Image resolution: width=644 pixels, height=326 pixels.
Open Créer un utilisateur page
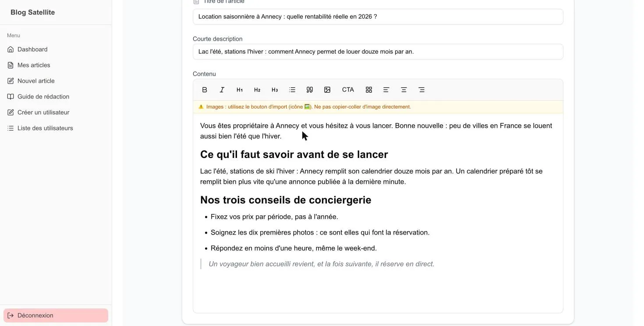(x=56, y=112)
